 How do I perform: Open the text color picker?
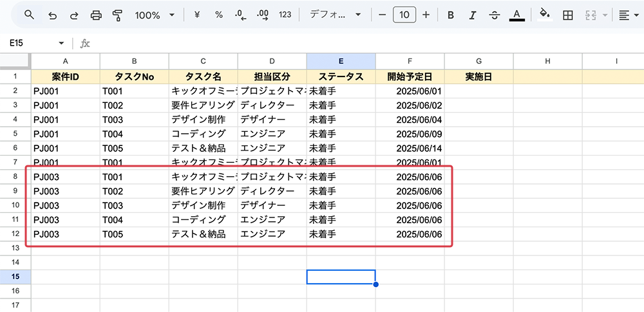click(517, 15)
